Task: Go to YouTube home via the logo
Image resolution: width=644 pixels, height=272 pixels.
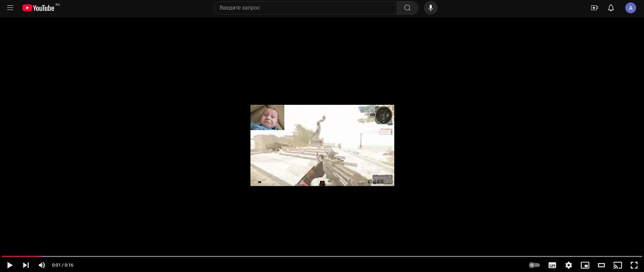Action: [38, 8]
